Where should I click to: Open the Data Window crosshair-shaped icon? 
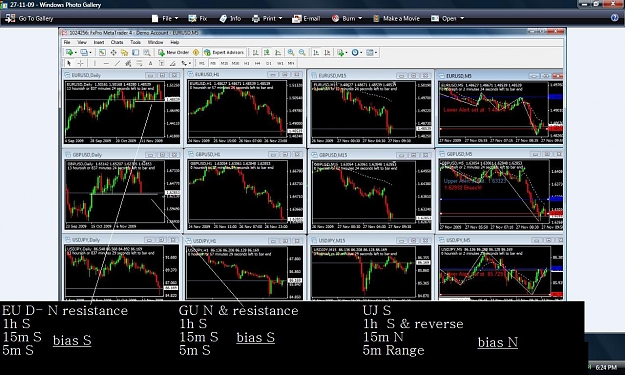113,52
